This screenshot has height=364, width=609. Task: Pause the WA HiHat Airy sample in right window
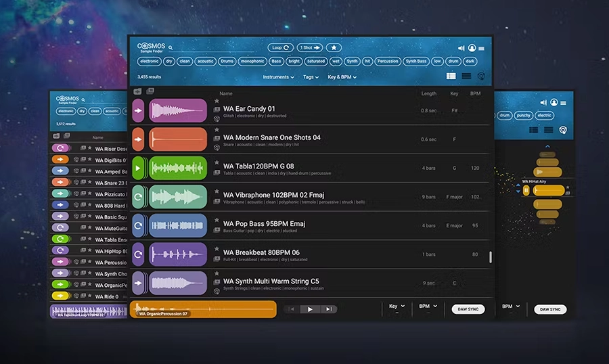(526, 190)
